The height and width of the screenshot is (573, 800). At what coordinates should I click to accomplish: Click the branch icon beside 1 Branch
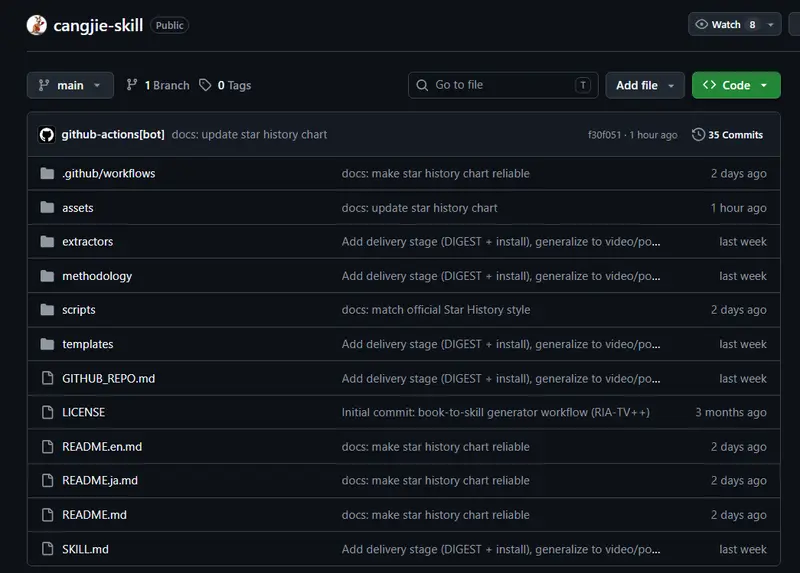[132, 85]
